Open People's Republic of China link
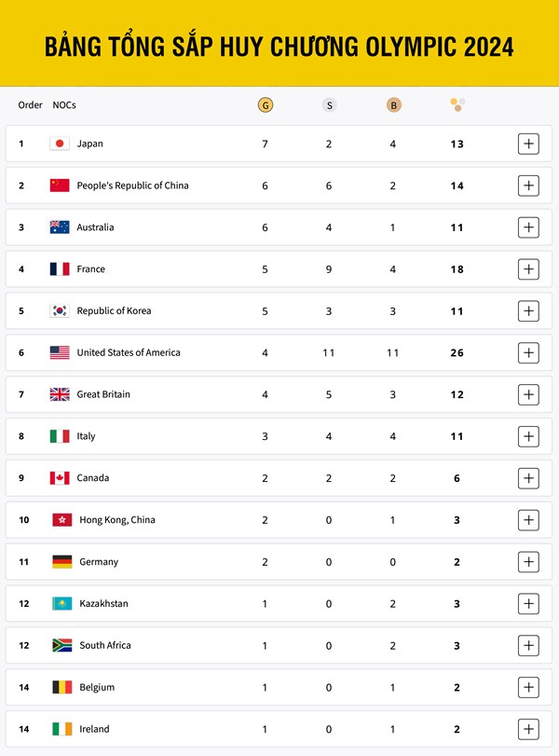Viewport: 559px width, 756px height. point(132,186)
